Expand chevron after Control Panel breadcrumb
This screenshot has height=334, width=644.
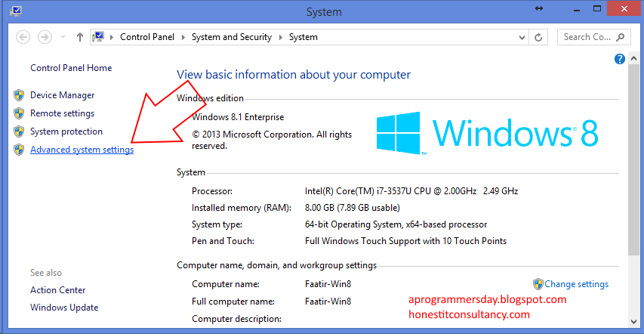click(183, 37)
